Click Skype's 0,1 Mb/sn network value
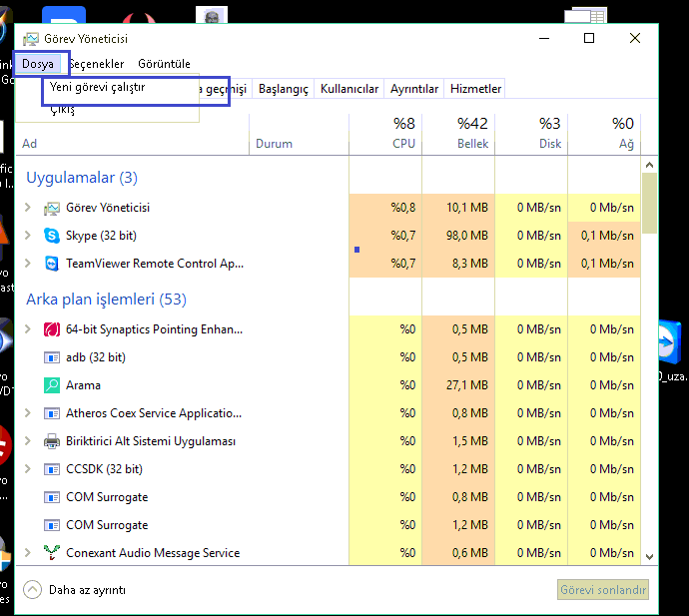 [x=607, y=236]
